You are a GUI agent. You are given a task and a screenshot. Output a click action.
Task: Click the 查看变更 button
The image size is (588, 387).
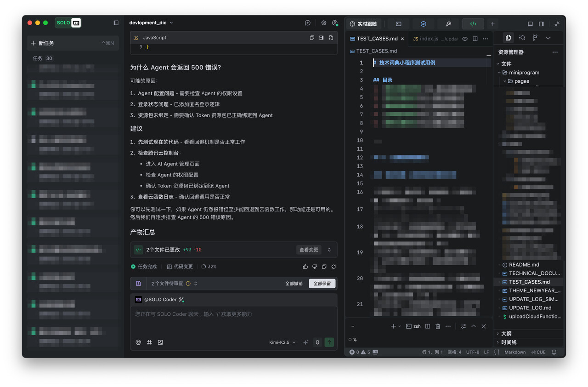pyautogui.click(x=309, y=250)
